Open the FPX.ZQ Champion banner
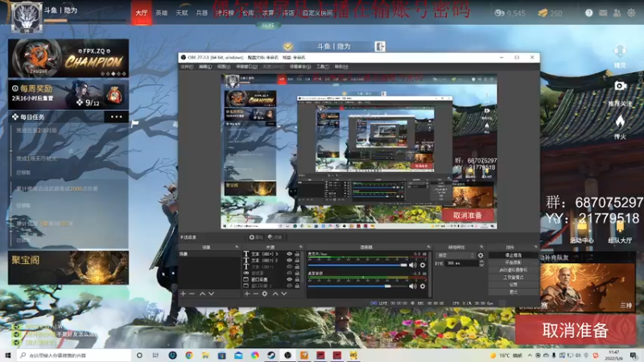The image size is (644, 362). tap(68, 59)
